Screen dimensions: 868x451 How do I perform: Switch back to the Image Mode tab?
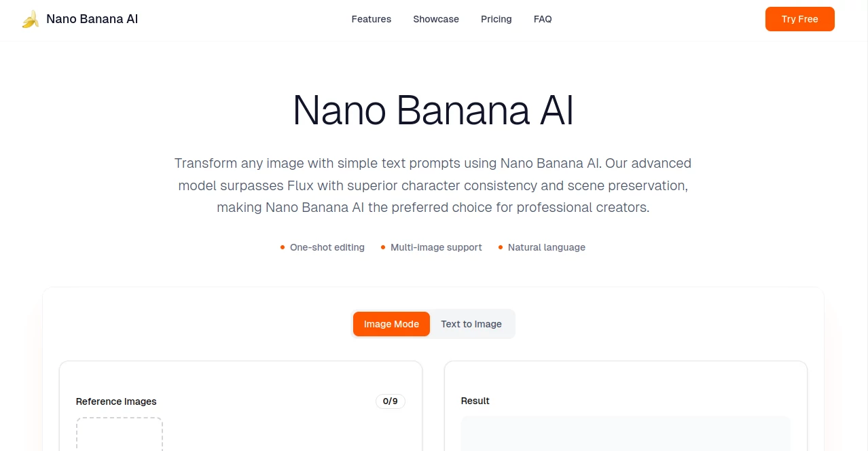pyautogui.click(x=391, y=324)
